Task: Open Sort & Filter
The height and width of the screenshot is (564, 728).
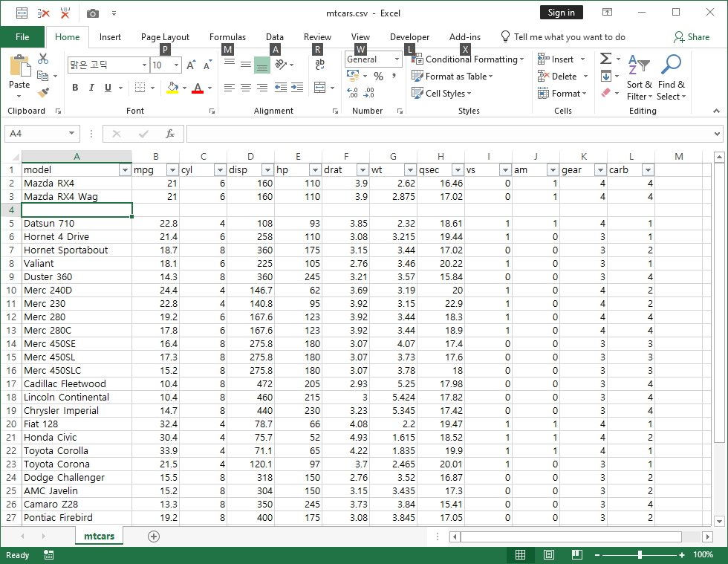Action: pyautogui.click(x=640, y=77)
